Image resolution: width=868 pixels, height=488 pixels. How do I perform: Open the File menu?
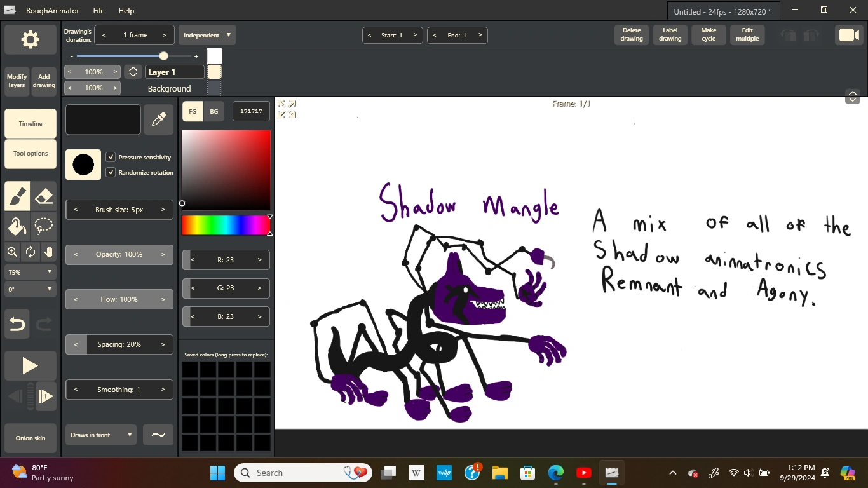point(98,10)
